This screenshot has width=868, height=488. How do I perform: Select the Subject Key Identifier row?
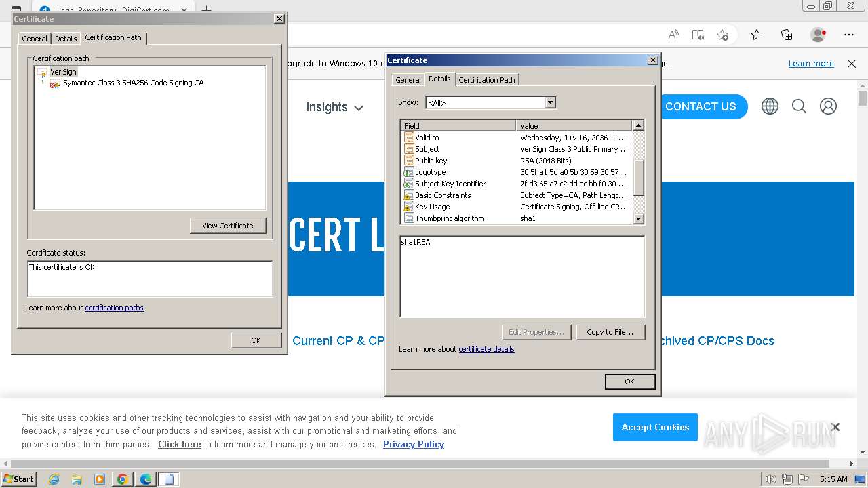[x=517, y=184]
